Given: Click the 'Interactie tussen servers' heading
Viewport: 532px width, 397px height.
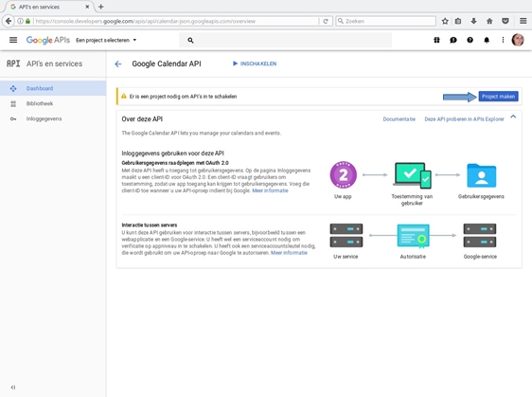Looking at the screenshot, I should point(150,226).
